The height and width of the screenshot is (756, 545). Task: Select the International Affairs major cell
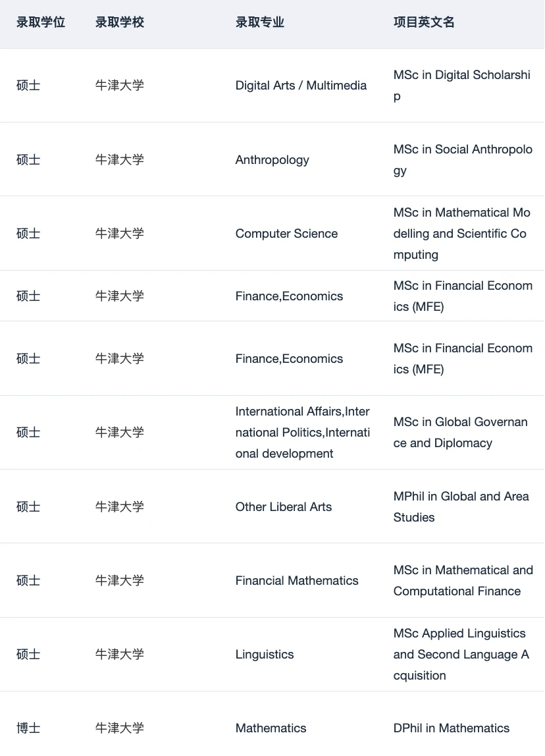303,433
